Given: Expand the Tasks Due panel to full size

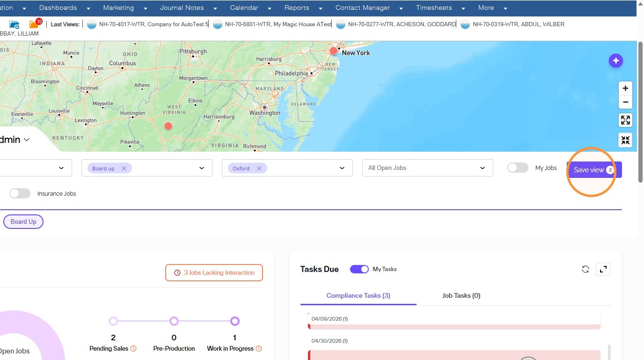Looking at the screenshot, I should tap(603, 269).
